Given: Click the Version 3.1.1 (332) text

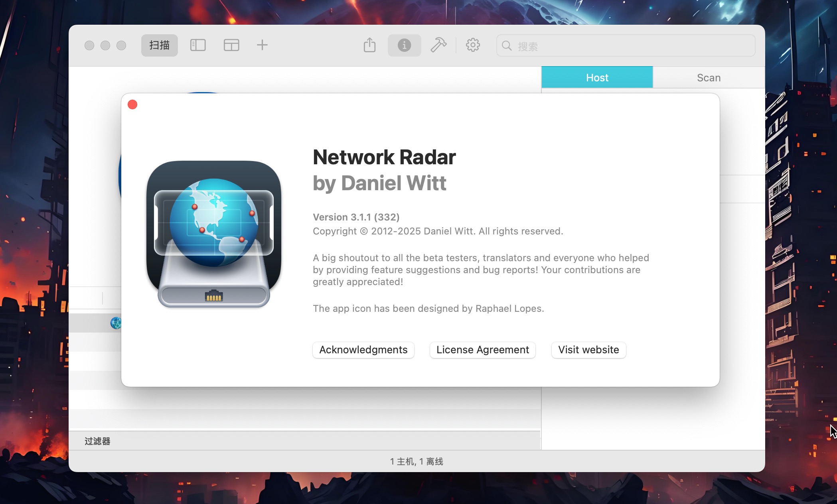Looking at the screenshot, I should click(x=356, y=217).
